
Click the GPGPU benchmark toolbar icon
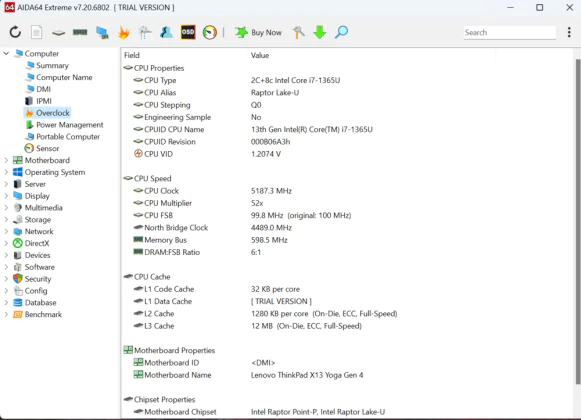pos(145,33)
